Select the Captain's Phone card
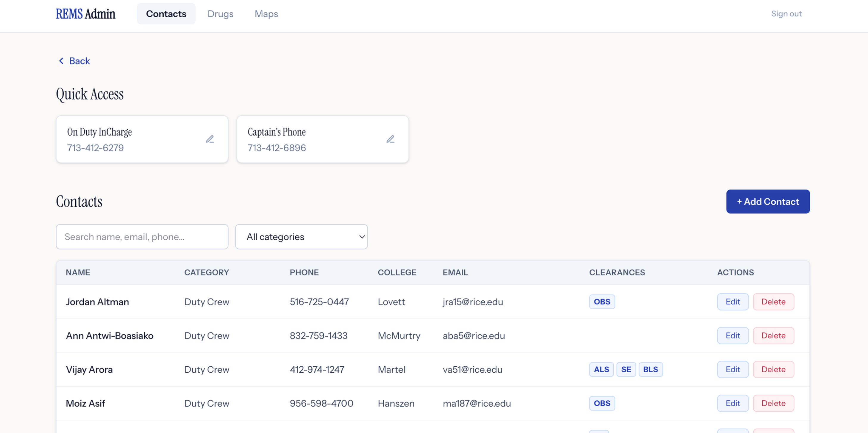The image size is (868, 433). pos(322,139)
